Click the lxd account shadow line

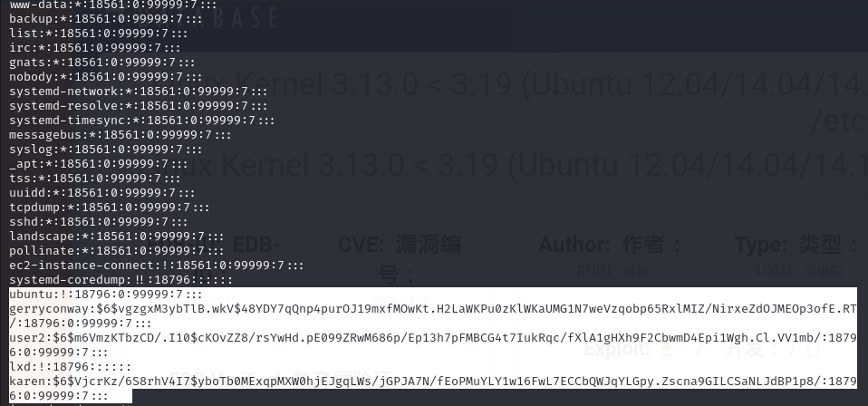point(71,366)
